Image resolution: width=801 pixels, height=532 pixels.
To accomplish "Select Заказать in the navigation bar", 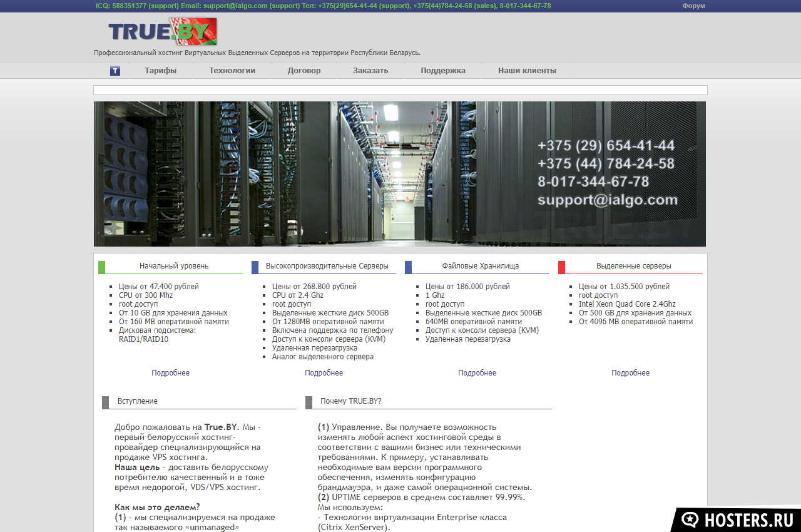I will point(370,71).
